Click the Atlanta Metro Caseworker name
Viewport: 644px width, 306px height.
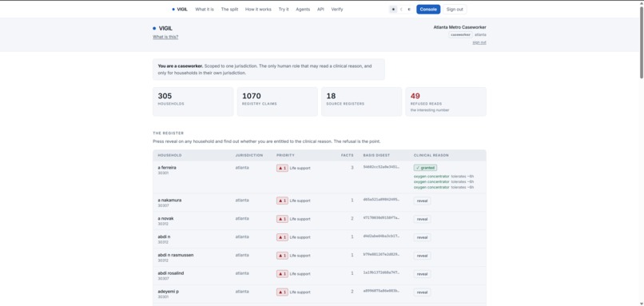coord(459,27)
